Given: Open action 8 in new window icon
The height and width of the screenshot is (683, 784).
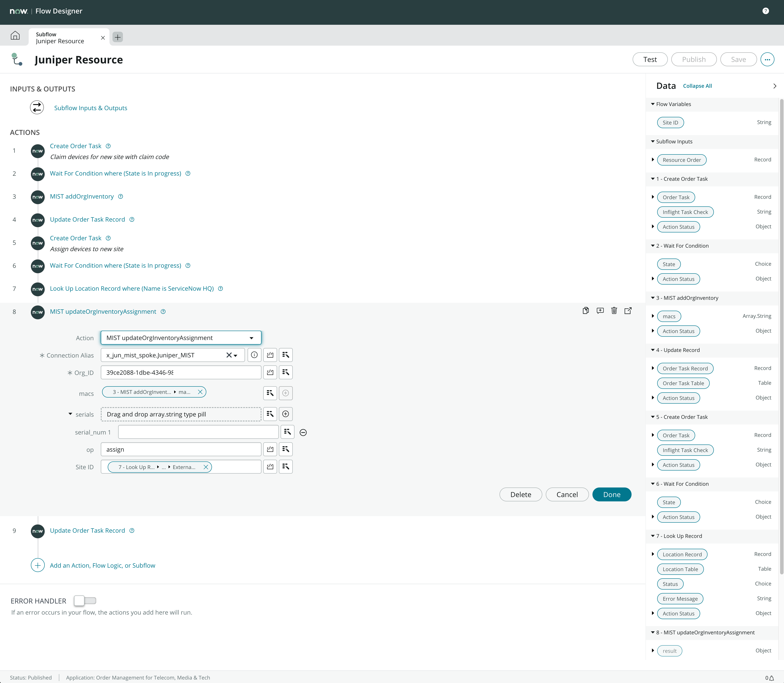Looking at the screenshot, I should coord(628,311).
